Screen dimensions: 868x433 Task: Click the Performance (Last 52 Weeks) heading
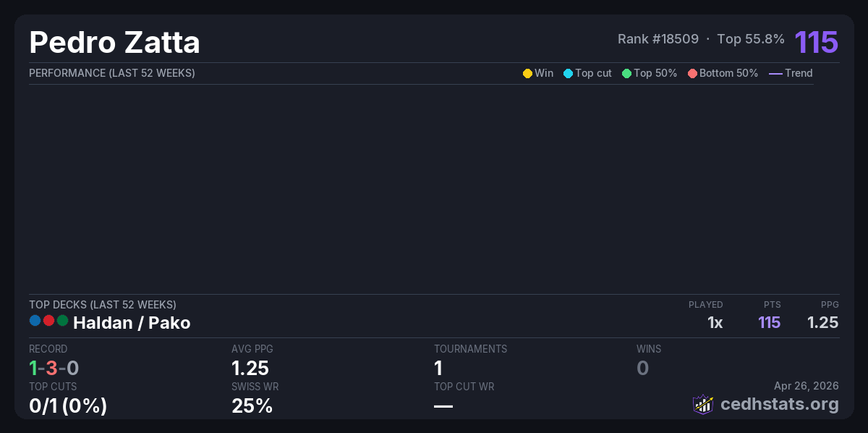(111, 73)
